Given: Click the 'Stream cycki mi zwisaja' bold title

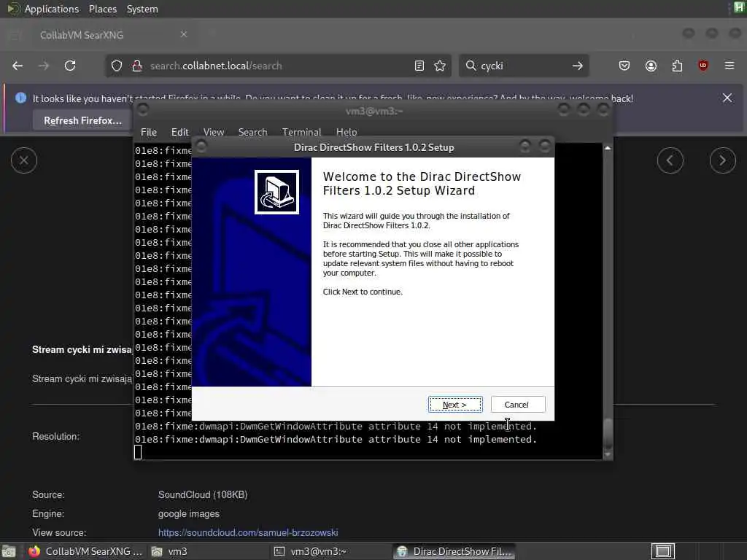Looking at the screenshot, I should point(82,349).
